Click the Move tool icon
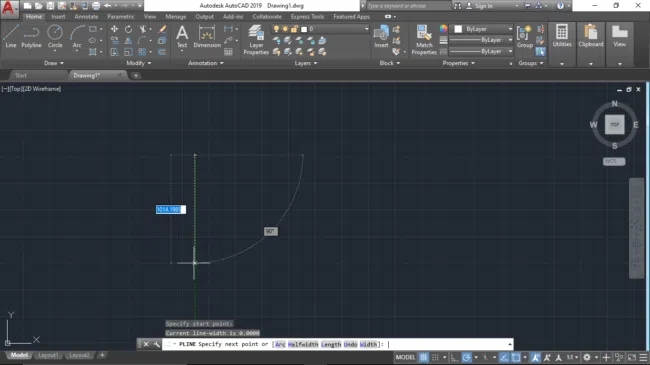This screenshot has height=365, width=650. 114,29
